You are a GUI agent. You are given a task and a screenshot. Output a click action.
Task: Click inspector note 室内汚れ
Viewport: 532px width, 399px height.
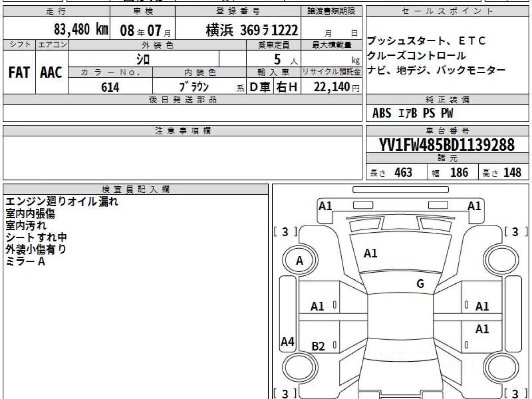[x=26, y=226]
